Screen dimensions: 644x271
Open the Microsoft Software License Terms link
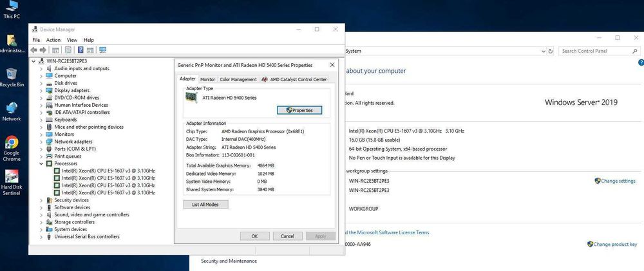pos(387,232)
